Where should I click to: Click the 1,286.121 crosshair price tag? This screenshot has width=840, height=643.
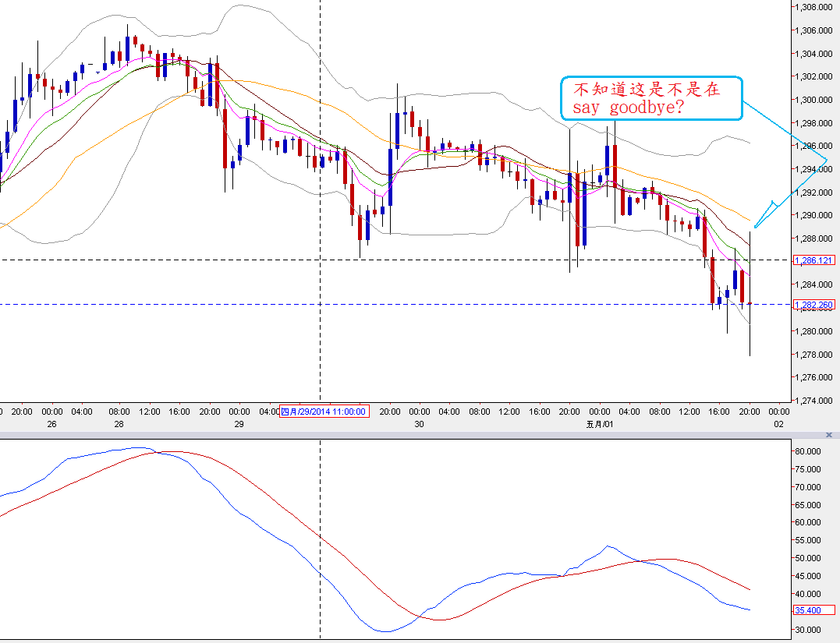click(813, 260)
